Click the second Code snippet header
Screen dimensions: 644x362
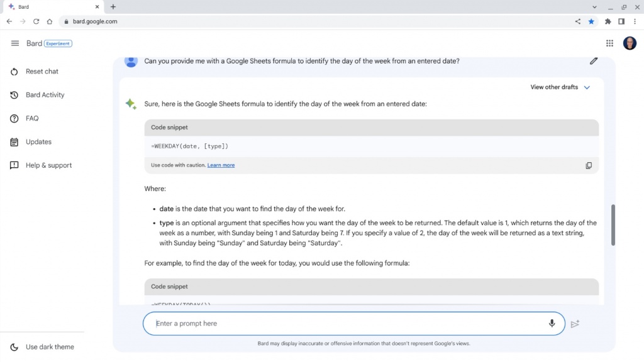click(x=371, y=287)
